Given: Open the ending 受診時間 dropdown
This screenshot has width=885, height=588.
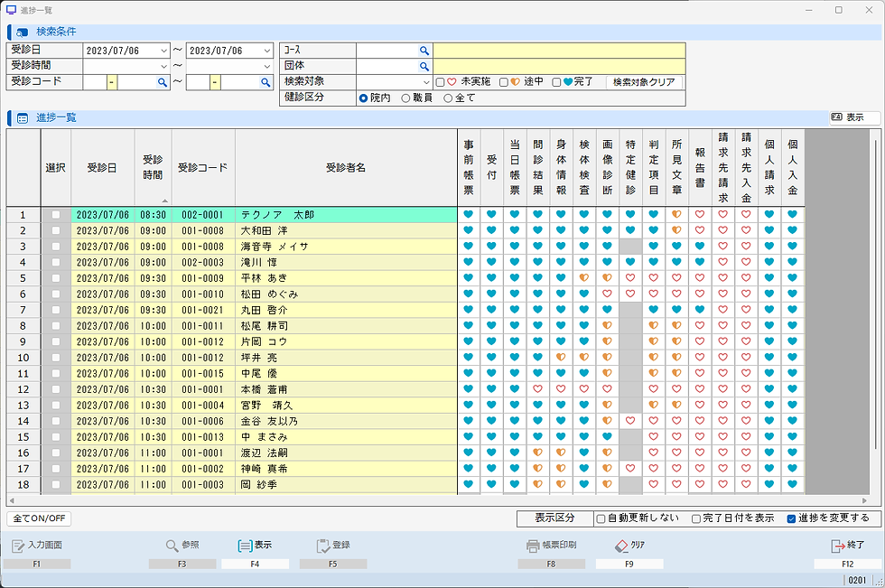Looking at the screenshot, I should pos(267,67).
